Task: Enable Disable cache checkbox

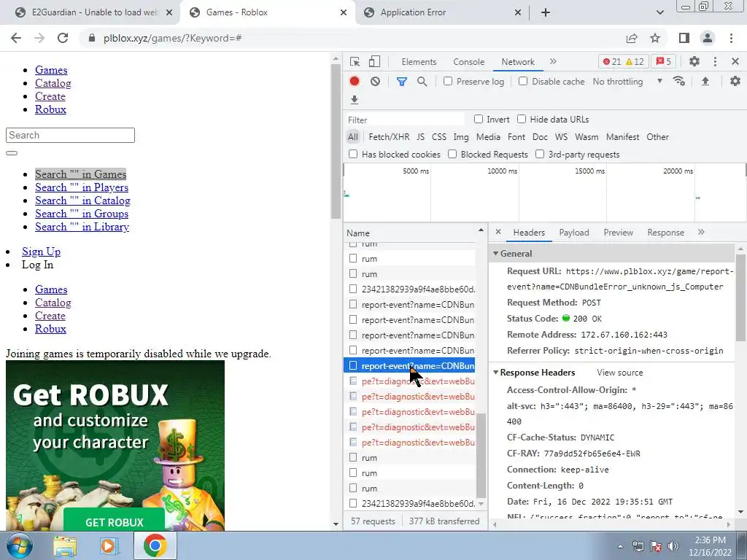Action: 523,82
